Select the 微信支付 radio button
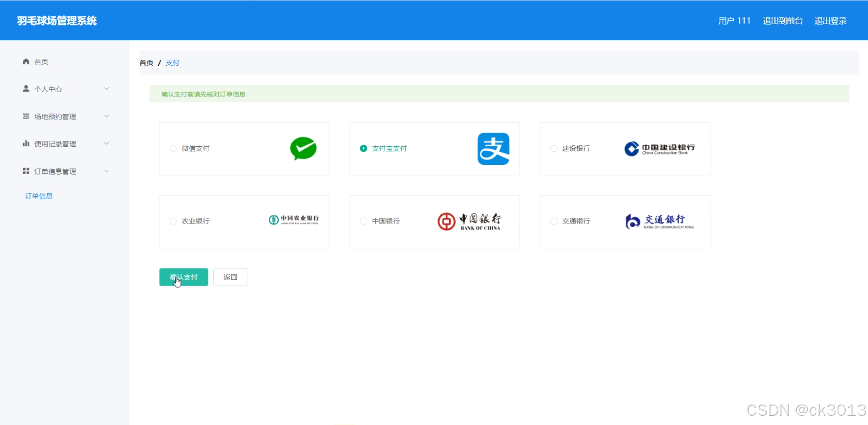Image resolution: width=868 pixels, height=425 pixels. point(173,149)
